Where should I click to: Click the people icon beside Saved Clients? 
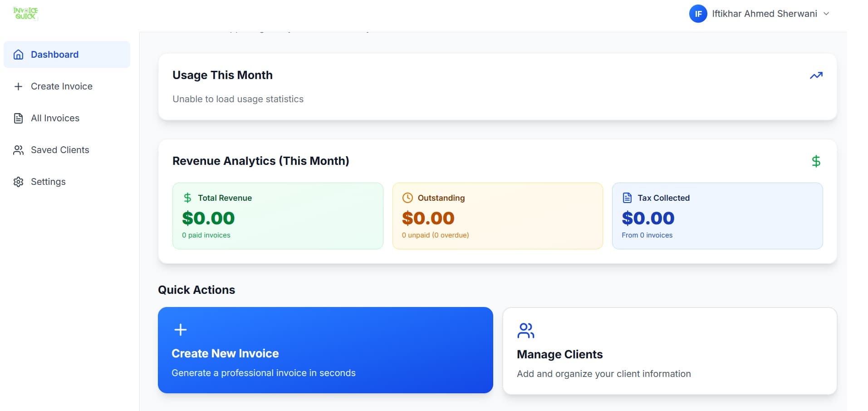pyautogui.click(x=18, y=149)
